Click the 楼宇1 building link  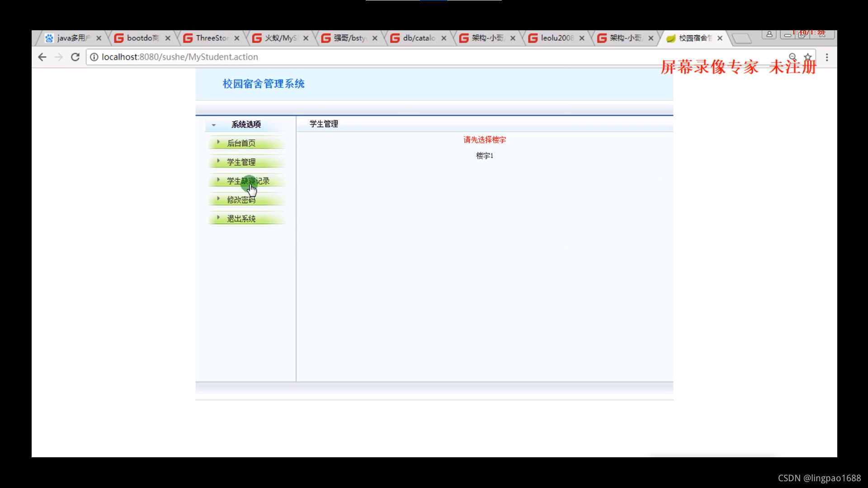point(484,156)
